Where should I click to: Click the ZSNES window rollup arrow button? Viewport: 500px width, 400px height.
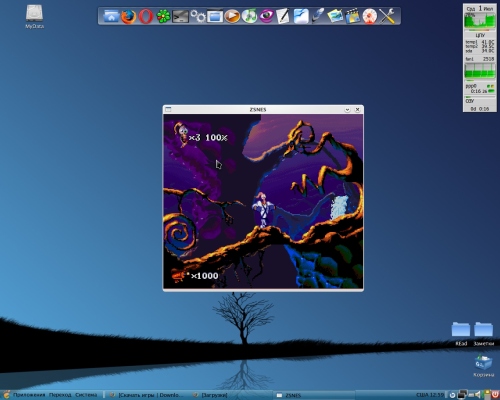(347, 109)
